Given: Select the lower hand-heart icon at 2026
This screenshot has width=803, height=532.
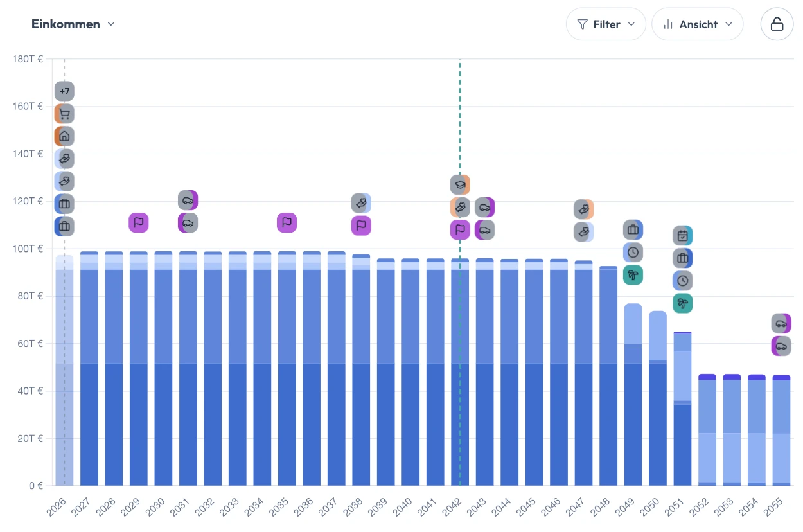Looking at the screenshot, I should (x=64, y=181).
